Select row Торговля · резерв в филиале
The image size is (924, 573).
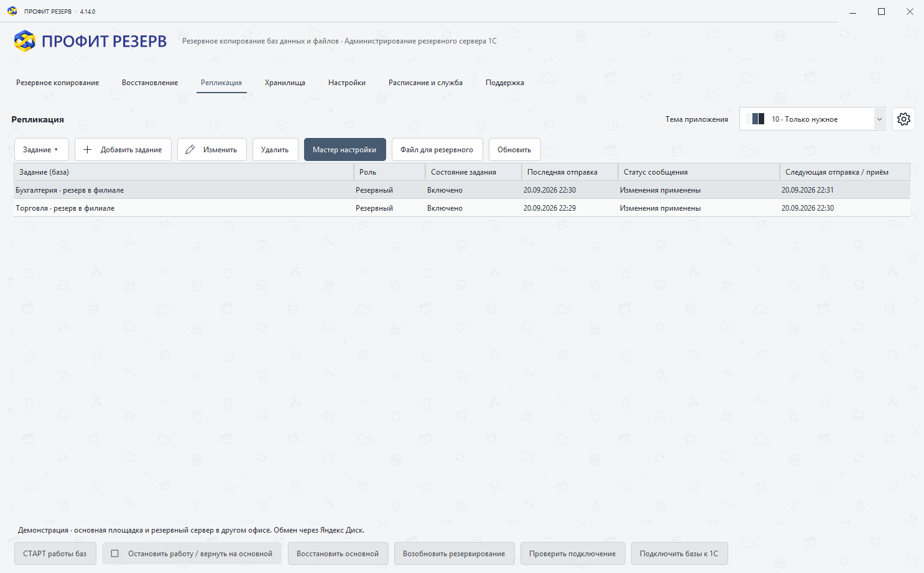pos(462,208)
